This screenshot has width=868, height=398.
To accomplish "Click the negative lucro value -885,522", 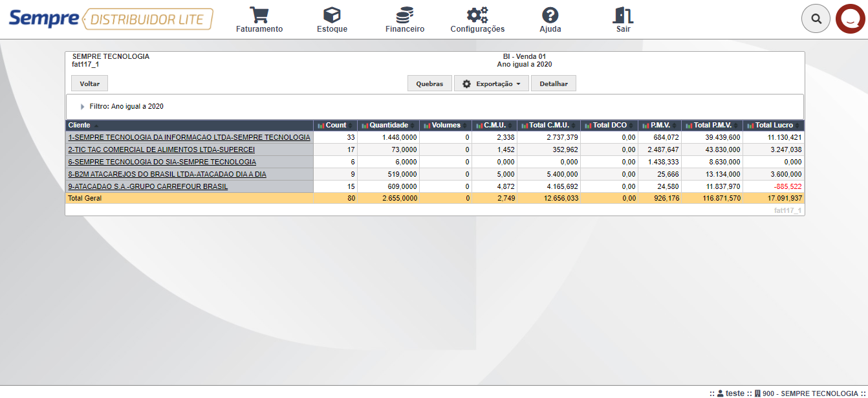I will point(787,186).
